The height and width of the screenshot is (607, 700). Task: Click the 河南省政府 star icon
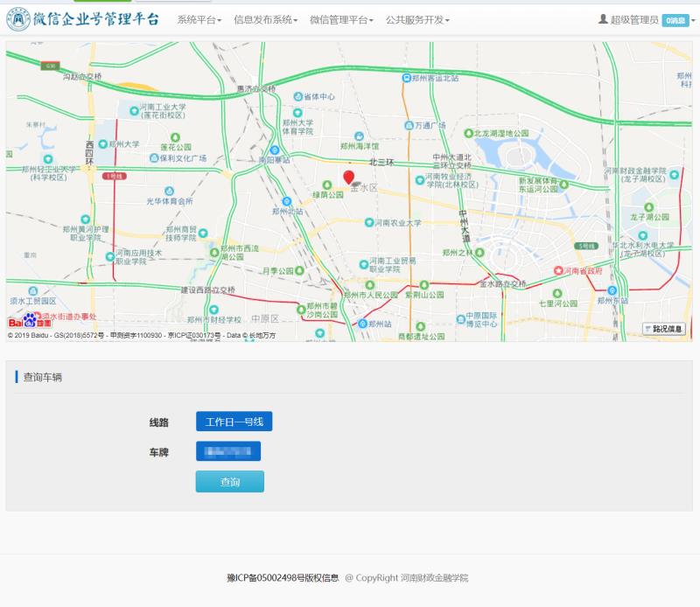coord(558,270)
